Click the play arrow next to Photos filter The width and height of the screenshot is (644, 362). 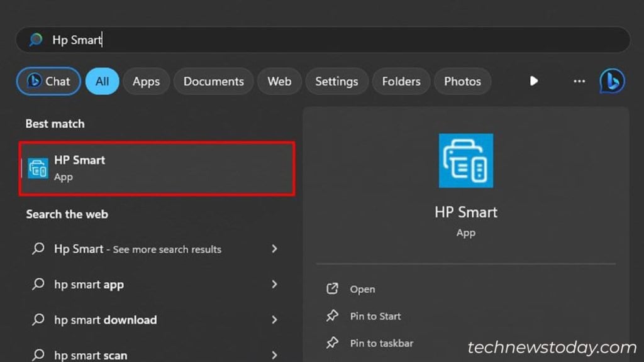click(x=533, y=81)
